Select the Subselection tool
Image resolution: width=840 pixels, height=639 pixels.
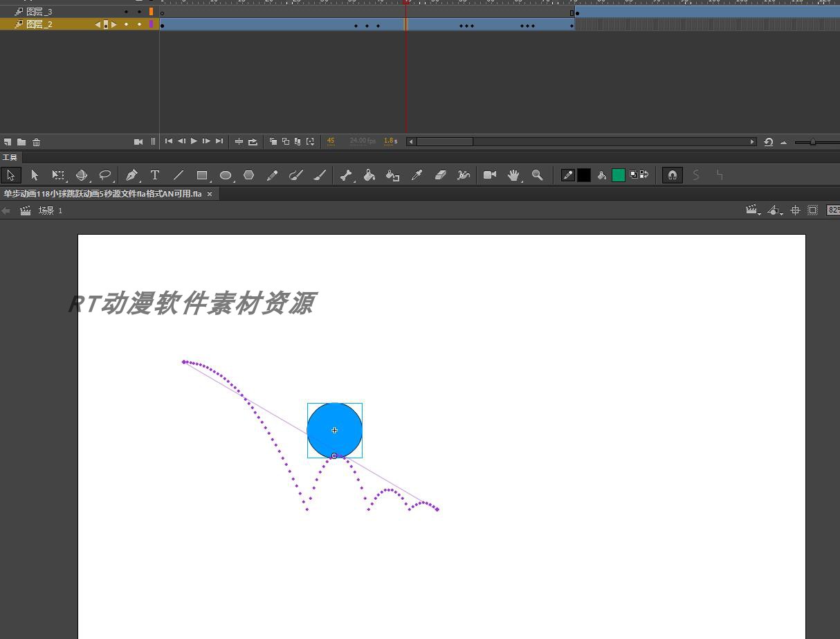tap(35, 176)
